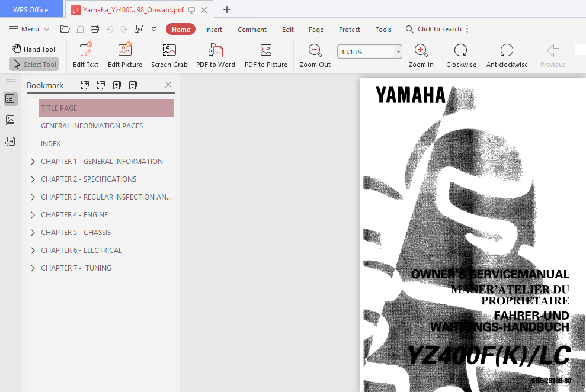Expand CHAPTER 4 - ENGINE bookmark
This screenshot has height=392, width=586.
33,215
